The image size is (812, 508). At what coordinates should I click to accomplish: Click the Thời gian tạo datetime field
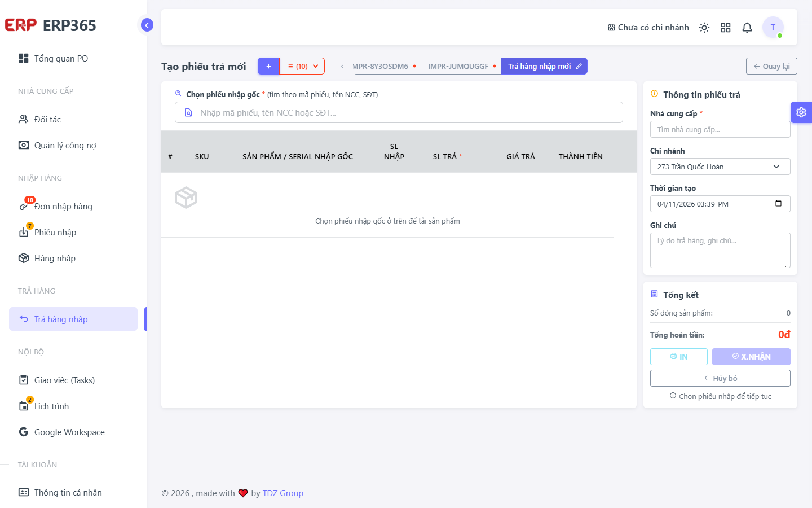720,204
